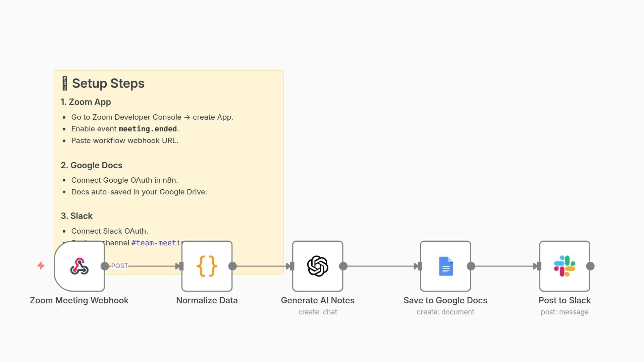Click the Generate AI Notes node label

(318, 300)
